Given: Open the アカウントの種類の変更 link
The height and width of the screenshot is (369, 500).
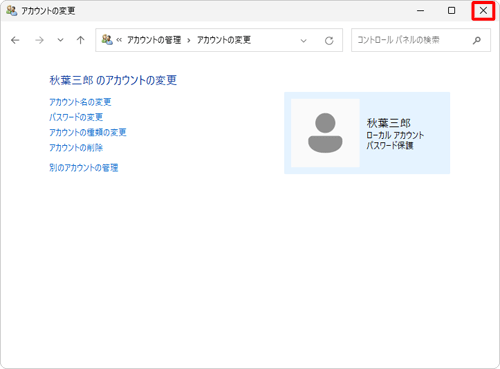Looking at the screenshot, I should (x=88, y=132).
